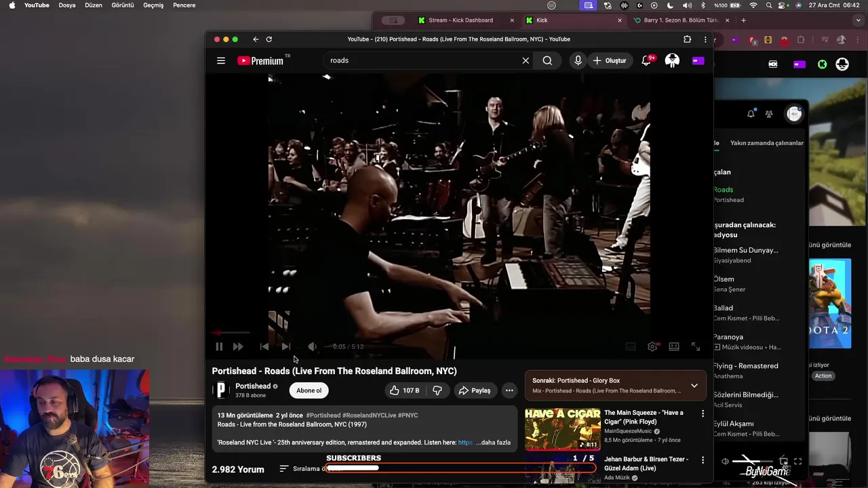Open the Geçmiş menu
The height and width of the screenshot is (488, 868).
(153, 5)
